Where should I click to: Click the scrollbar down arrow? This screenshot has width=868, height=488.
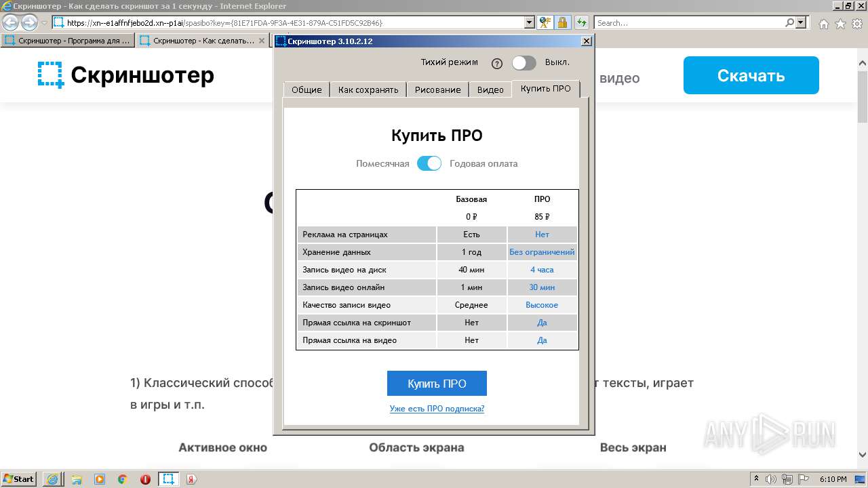pos(863,455)
